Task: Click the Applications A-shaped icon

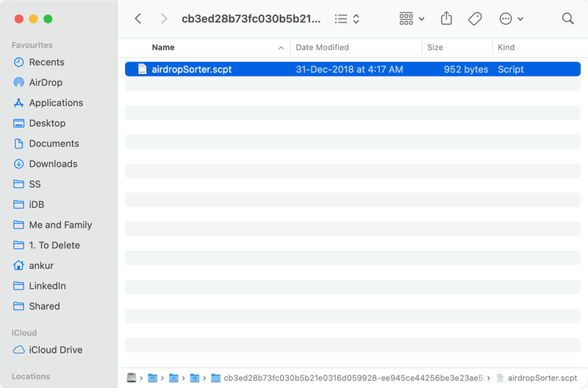Action: click(19, 103)
